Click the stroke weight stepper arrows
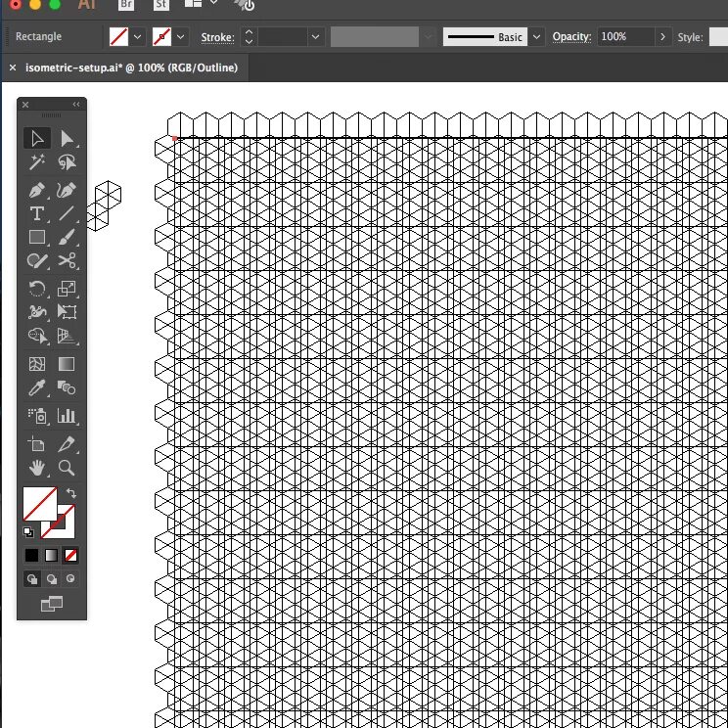Image resolution: width=728 pixels, height=728 pixels. 249,36
